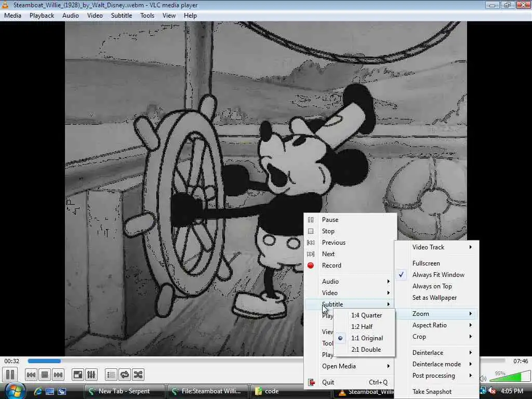Click the Stop icon in the context menu
Viewport: 532px width, 399px height.
coord(311,231)
